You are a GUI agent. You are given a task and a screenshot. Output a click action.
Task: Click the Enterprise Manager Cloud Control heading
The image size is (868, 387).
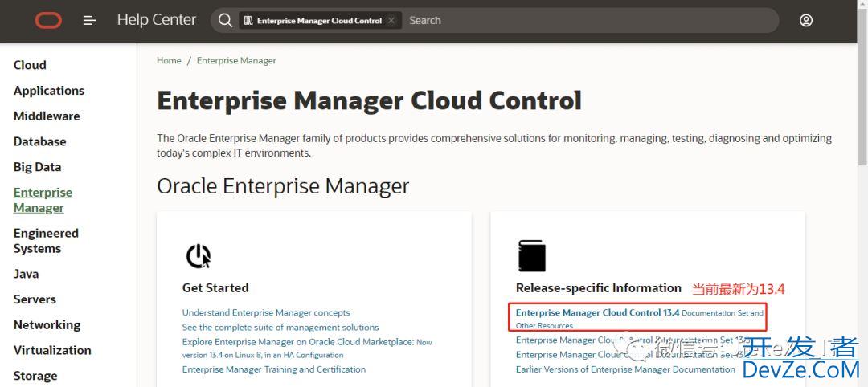point(369,101)
